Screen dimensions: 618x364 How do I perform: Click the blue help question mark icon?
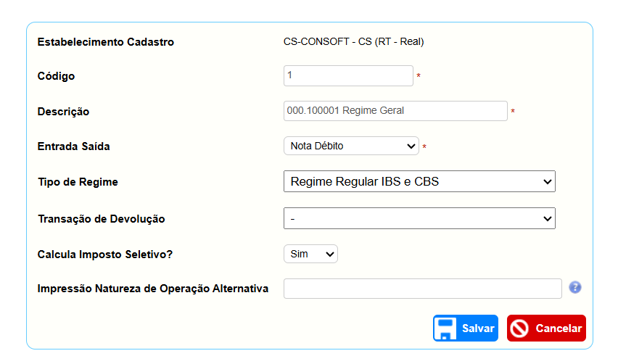coord(575,288)
